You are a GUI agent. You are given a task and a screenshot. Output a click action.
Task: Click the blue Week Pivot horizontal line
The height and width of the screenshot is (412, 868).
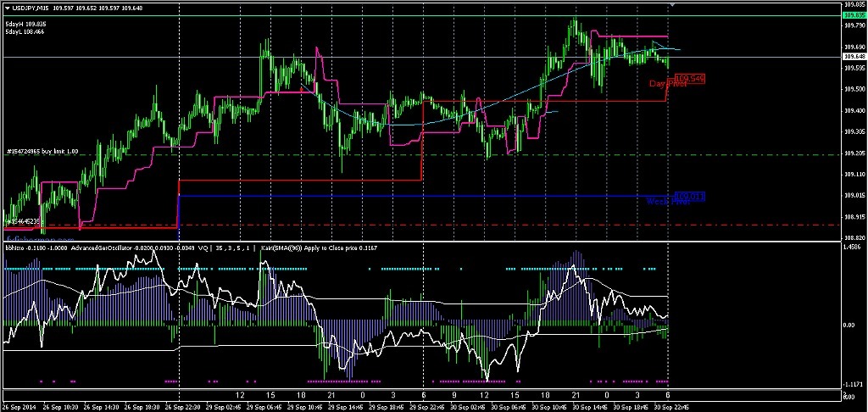point(424,196)
